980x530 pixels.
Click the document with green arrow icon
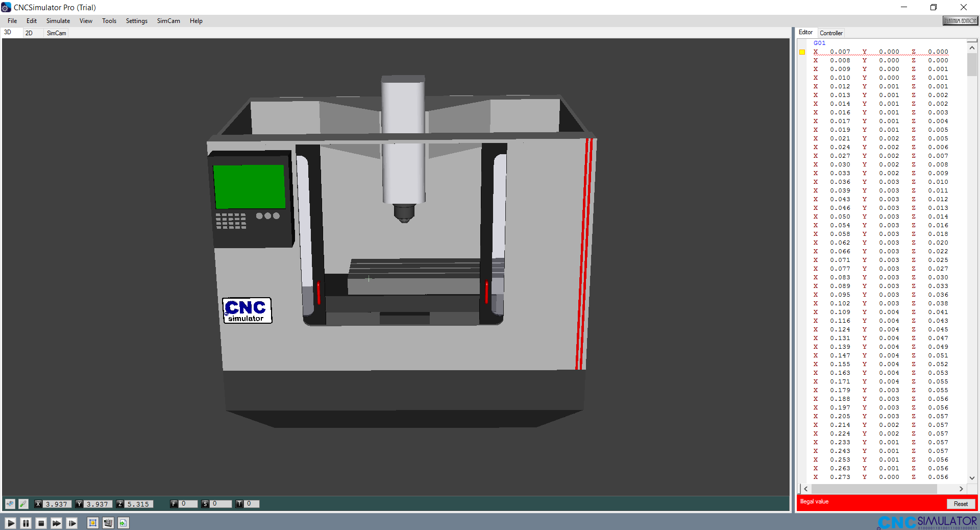click(x=123, y=523)
